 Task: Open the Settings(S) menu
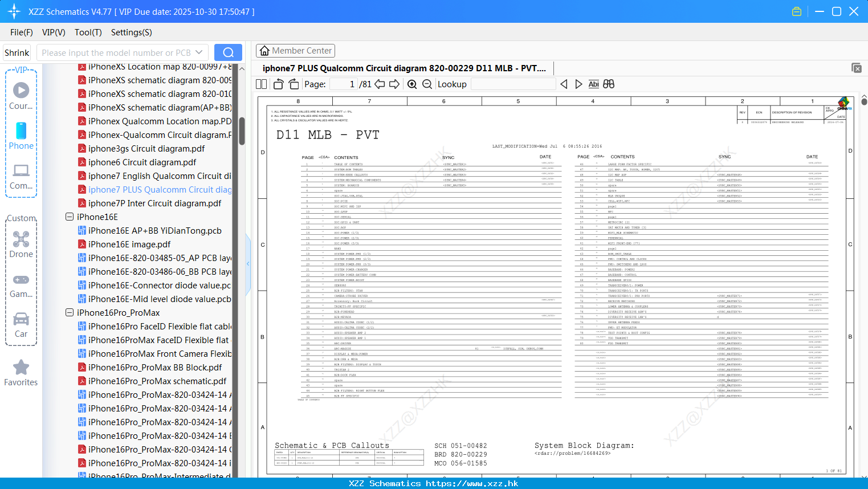click(132, 32)
